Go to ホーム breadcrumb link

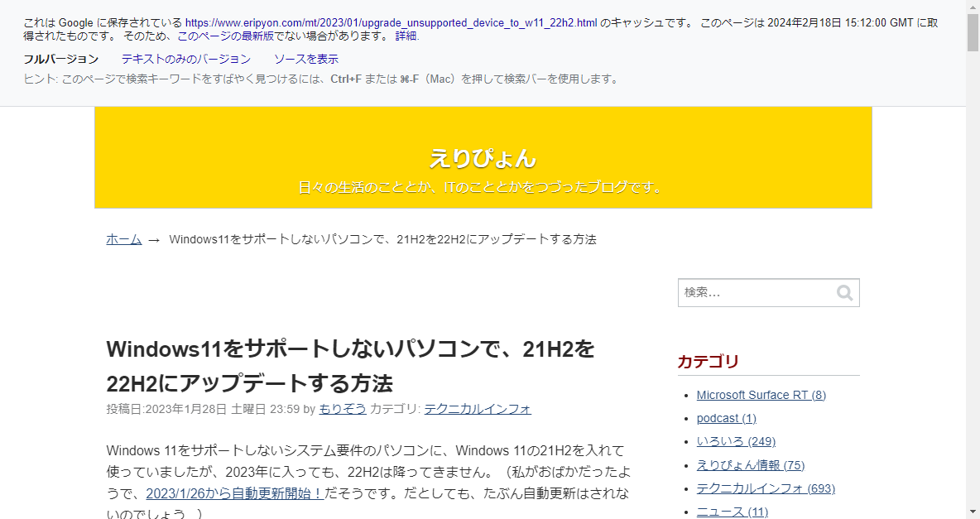coord(124,239)
